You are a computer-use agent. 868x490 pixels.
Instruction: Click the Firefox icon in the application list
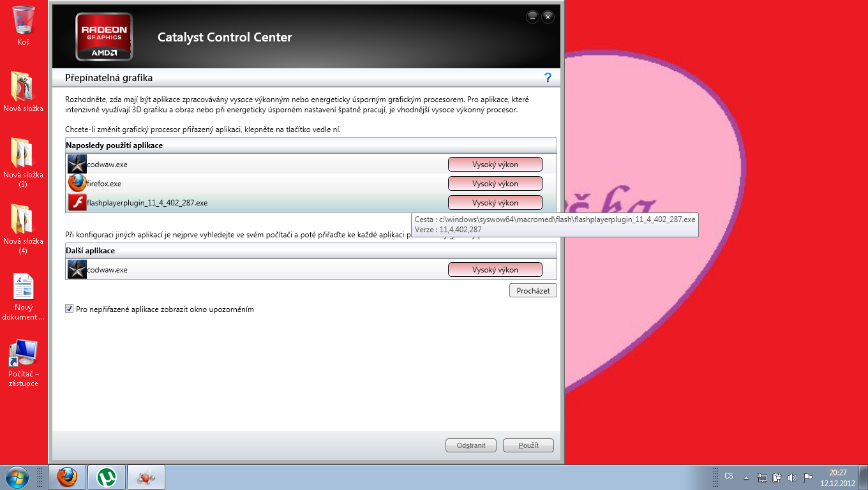(77, 183)
